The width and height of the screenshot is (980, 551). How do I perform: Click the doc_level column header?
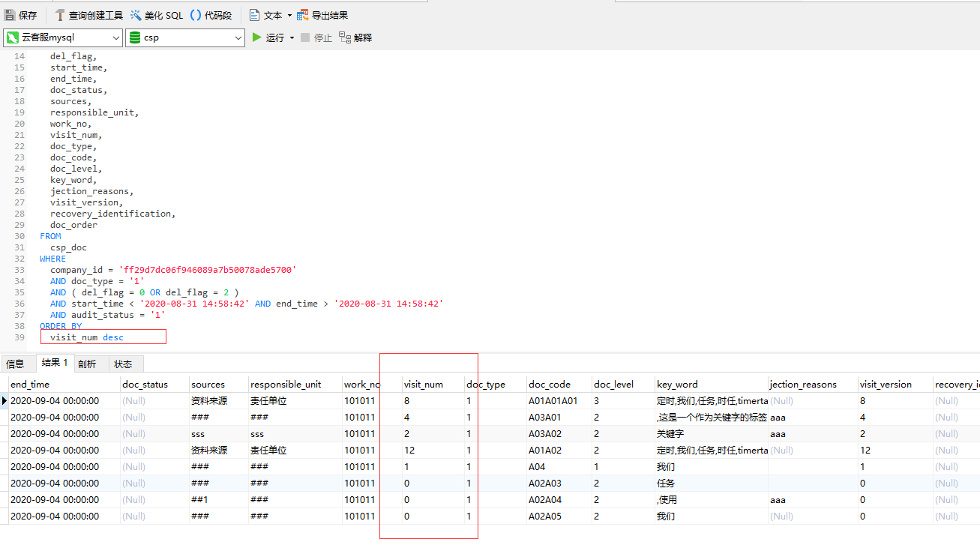point(624,384)
